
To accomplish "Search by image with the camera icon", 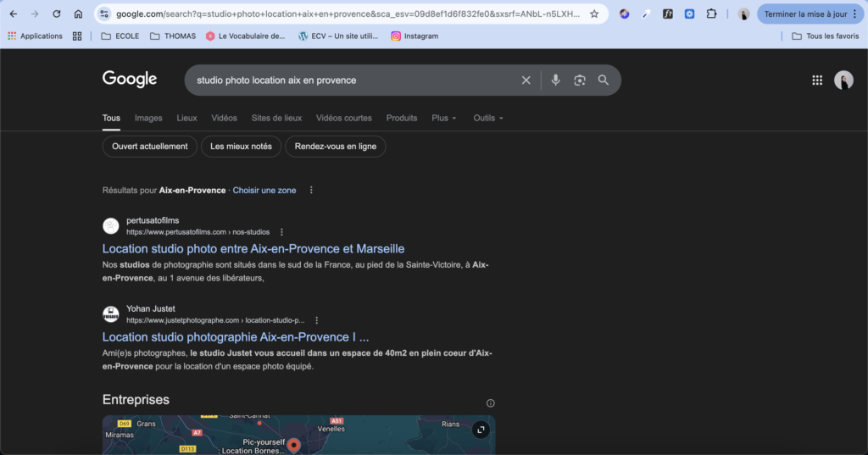I will (580, 80).
